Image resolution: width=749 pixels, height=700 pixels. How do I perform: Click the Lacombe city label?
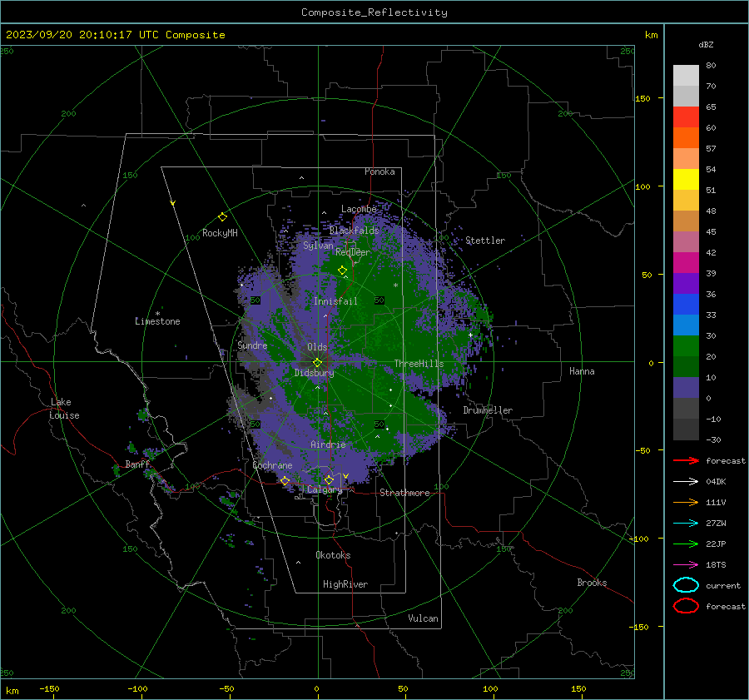pos(359,209)
